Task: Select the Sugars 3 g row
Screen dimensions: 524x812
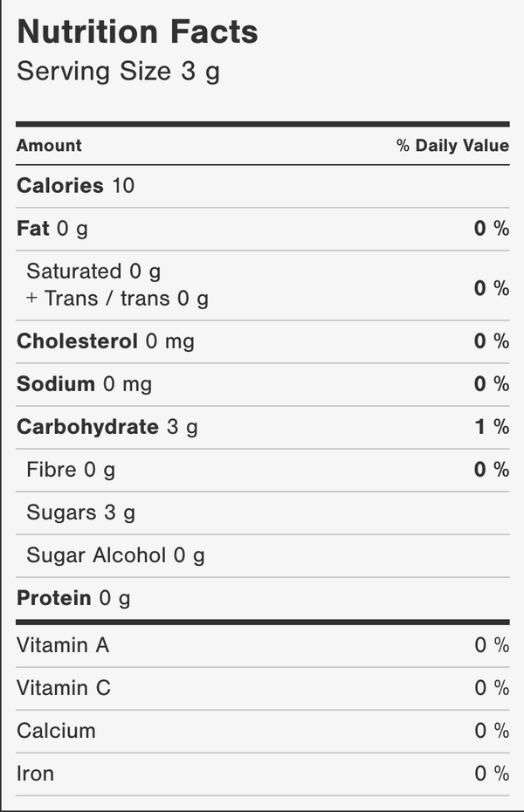Action: click(263, 513)
